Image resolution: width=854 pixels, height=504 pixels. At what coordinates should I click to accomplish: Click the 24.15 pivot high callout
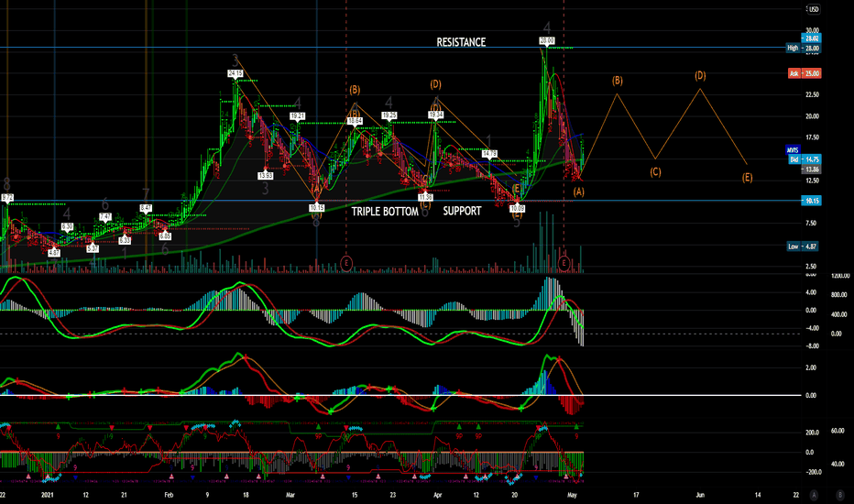pos(235,73)
